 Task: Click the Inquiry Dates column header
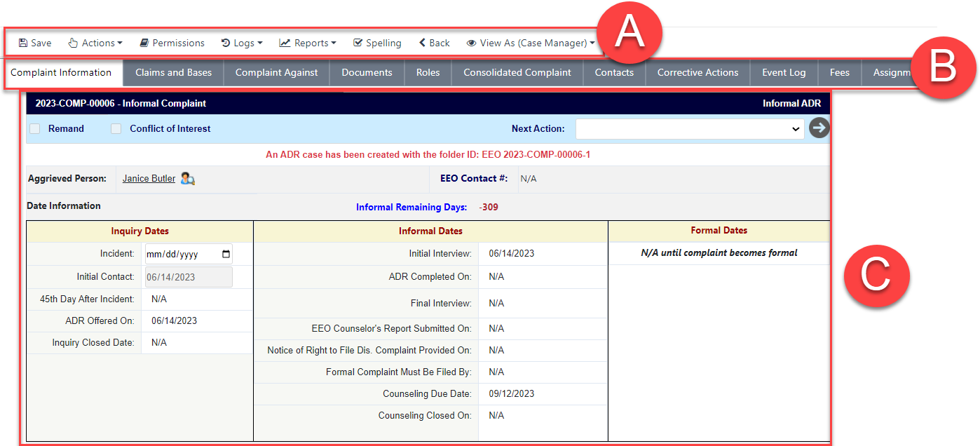point(139,231)
